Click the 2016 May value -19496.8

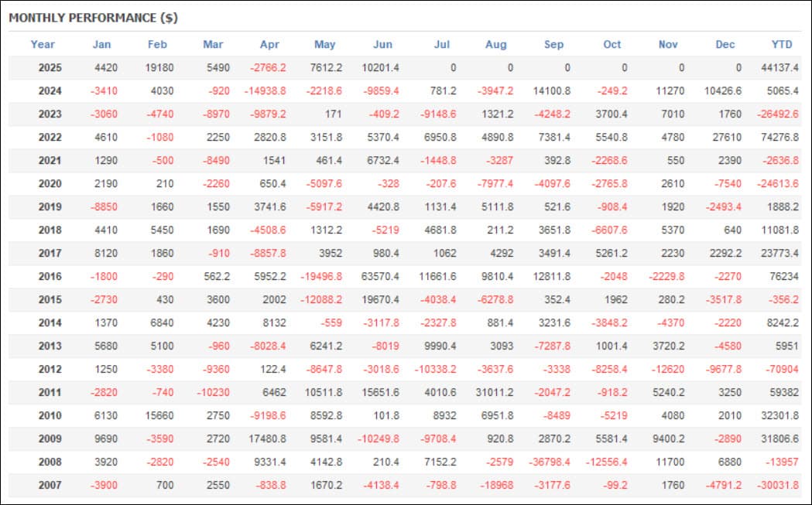321,277
